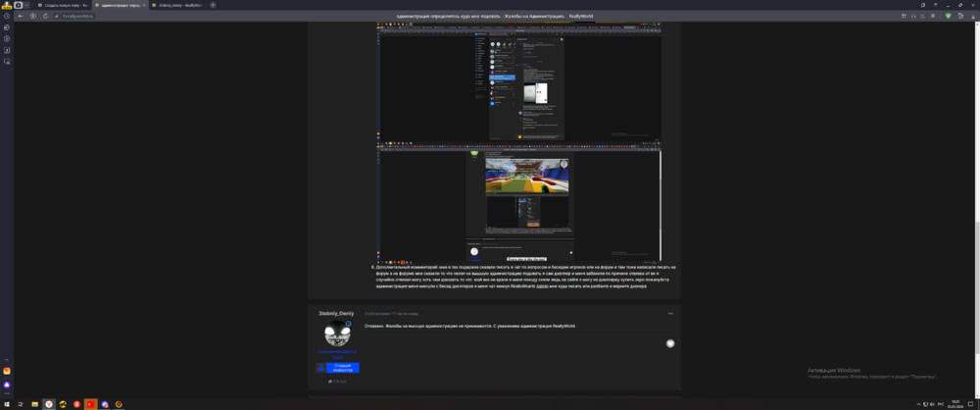The image size is (980, 410).
Task: Click the reallyworld.ru address field
Action: pos(78,16)
